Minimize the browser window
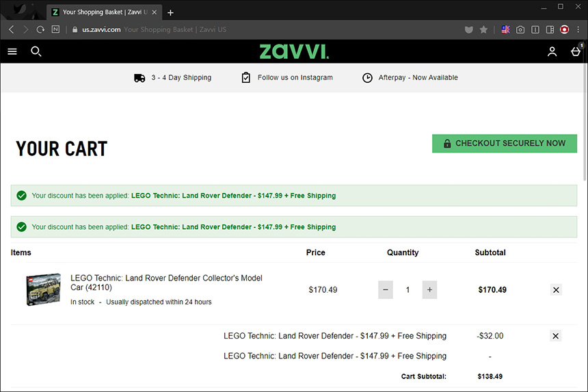This screenshot has height=392, width=588. (544, 7)
